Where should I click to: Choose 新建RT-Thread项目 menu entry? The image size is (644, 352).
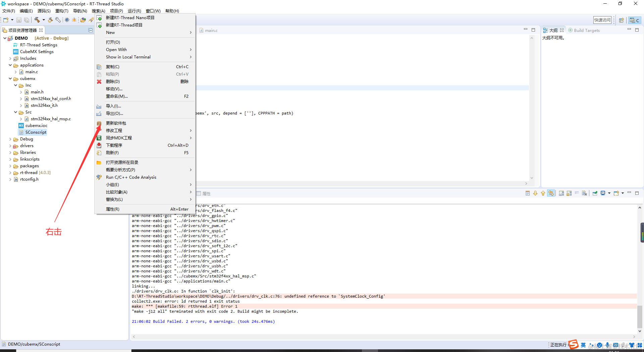(x=145, y=25)
